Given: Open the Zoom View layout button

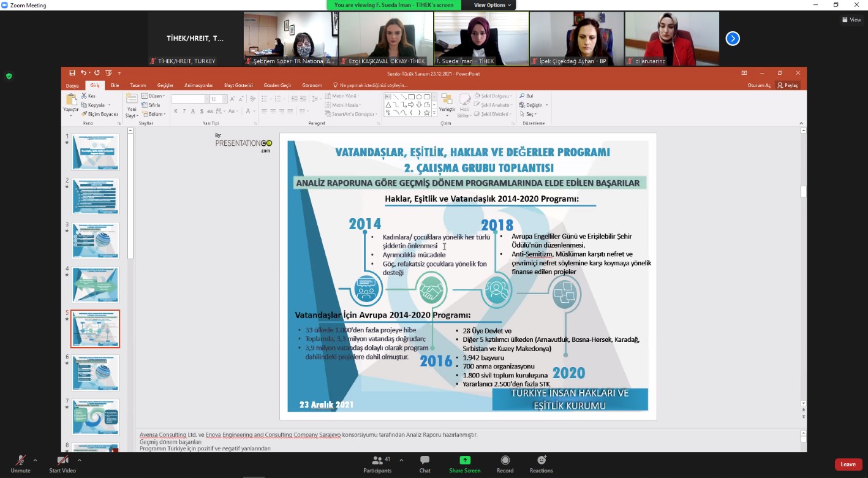Looking at the screenshot, I should point(851,20).
